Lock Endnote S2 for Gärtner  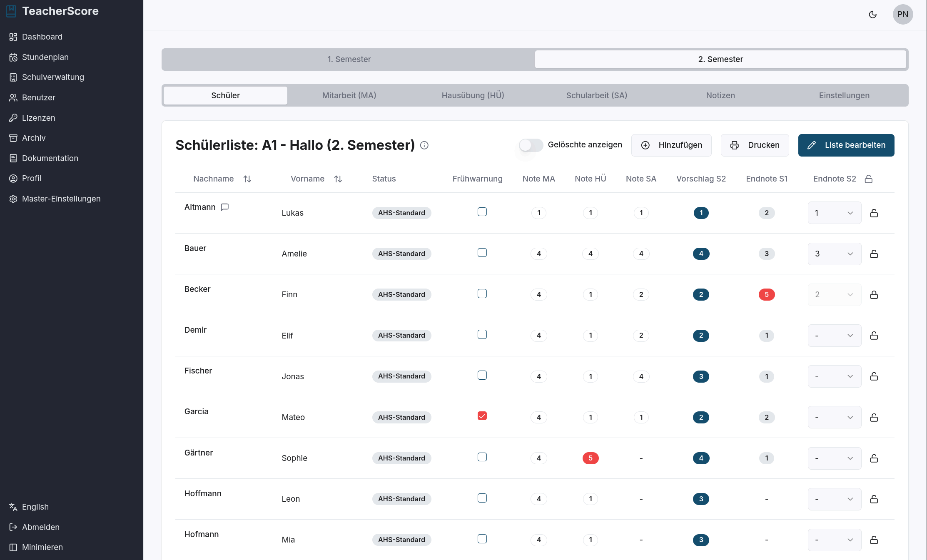point(874,458)
